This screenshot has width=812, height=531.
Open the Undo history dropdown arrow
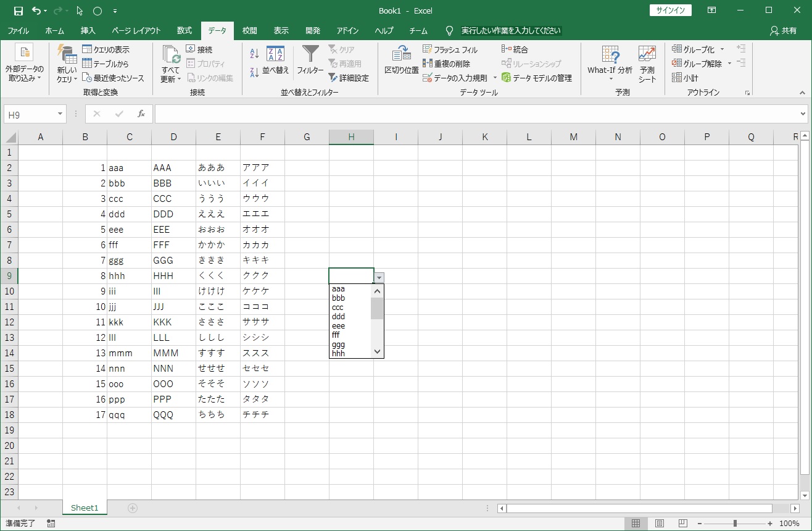[46, 11]
